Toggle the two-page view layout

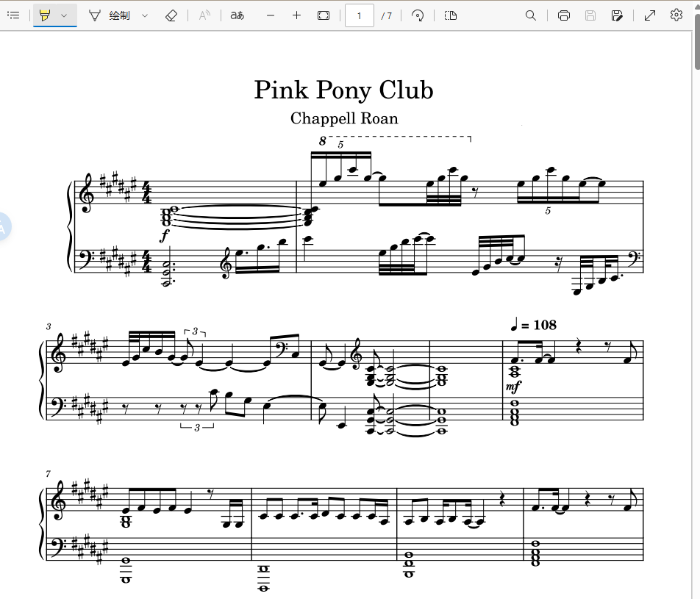point(451,15)
